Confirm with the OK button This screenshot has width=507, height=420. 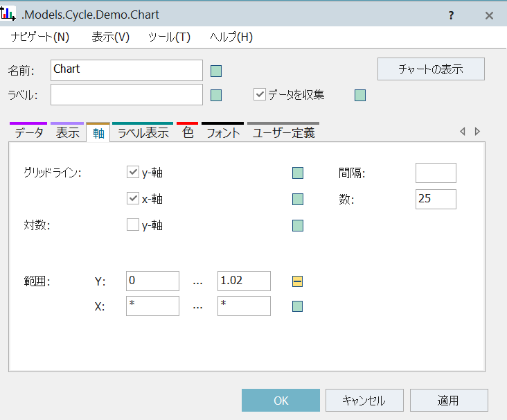pos(281,401)
